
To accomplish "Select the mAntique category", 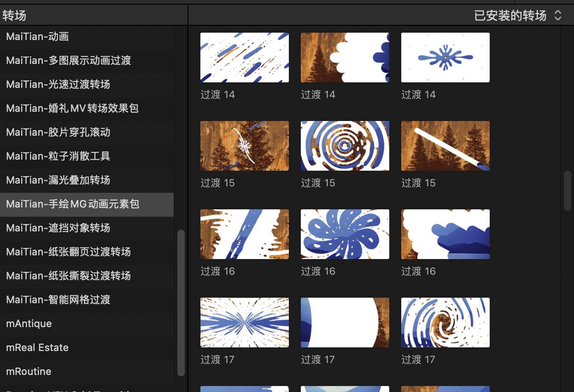I will coord(87,323).
